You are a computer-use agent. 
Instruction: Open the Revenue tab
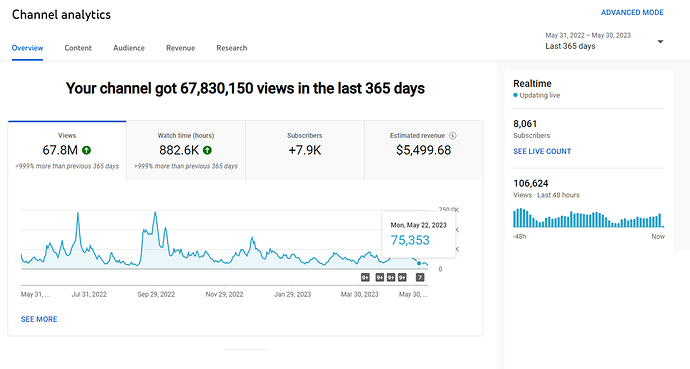point(180,48)
